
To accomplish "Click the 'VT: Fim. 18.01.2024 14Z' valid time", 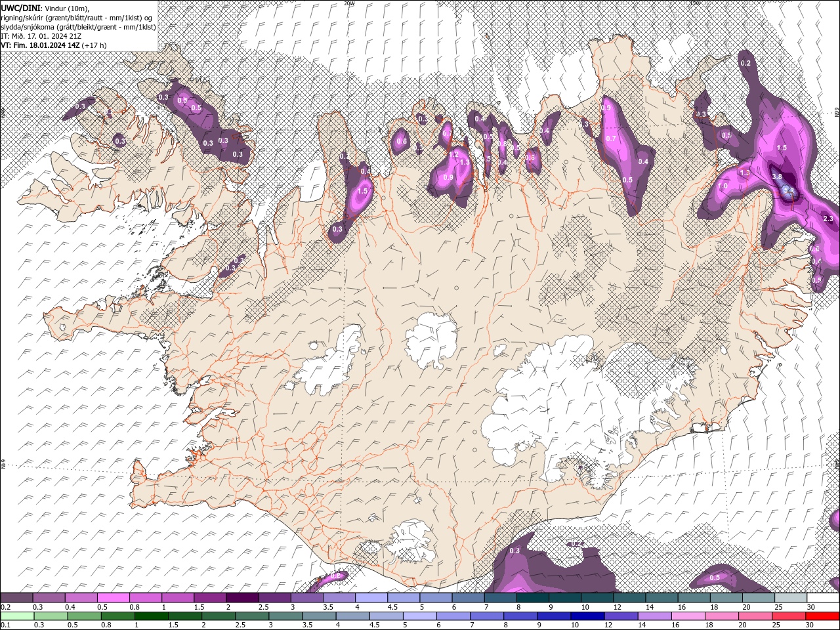I will [41, 45].
